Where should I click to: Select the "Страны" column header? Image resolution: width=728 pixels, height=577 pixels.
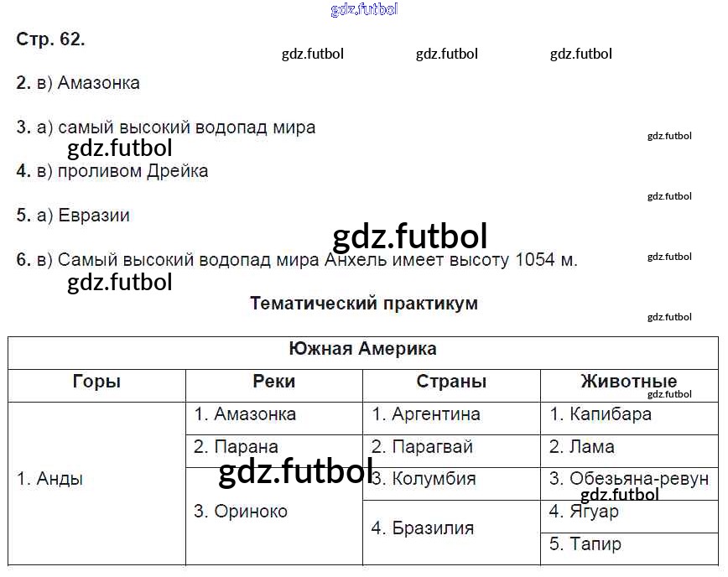(451, 382)
